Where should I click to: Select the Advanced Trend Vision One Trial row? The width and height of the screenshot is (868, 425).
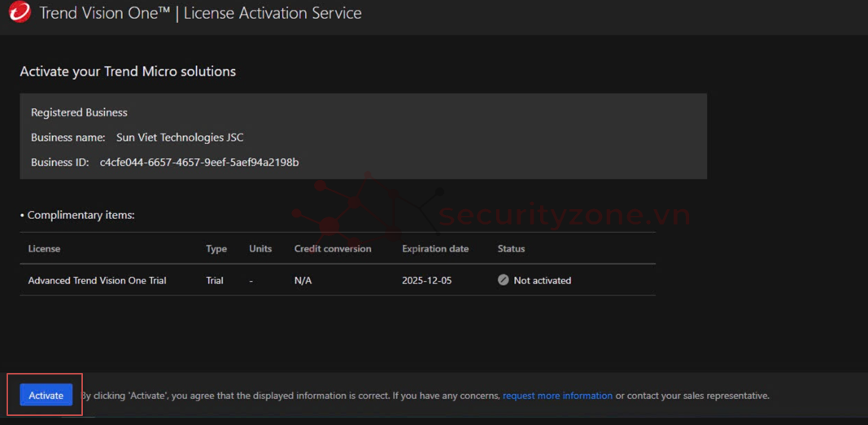click(97, 280)
